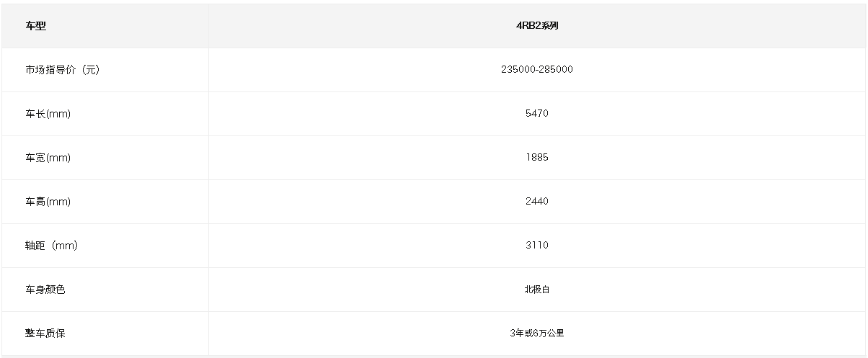Select the wheelbase value 3110
The width and height of the screenshot is (868, 358).
(x=537, y=246)
